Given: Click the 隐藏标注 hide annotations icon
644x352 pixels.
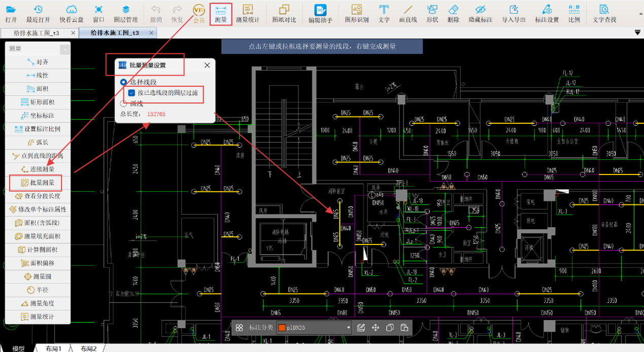Looking at the screenshot, I should point(480,14).
